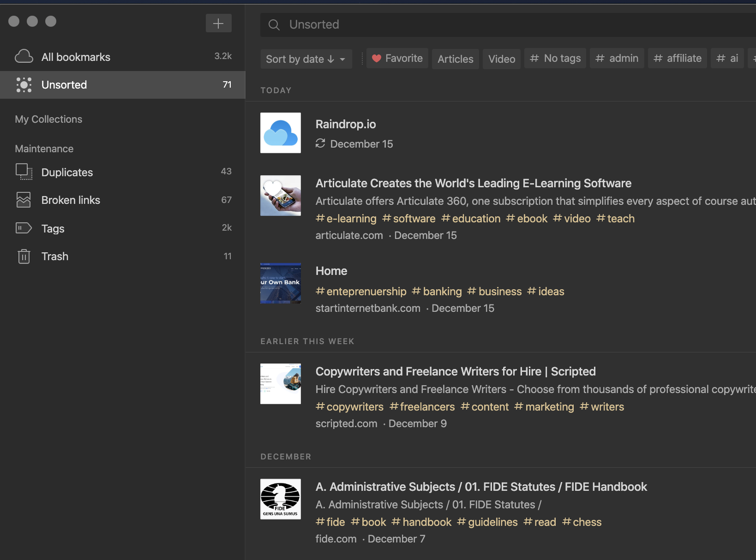
Task: Open Duplicates list
Action: click(x=123, y=172)
